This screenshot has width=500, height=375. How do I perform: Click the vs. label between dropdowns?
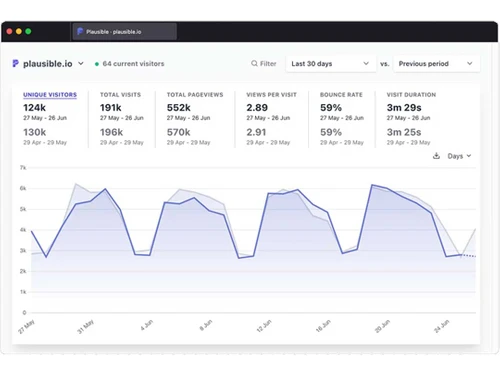[x=385, y=64]
